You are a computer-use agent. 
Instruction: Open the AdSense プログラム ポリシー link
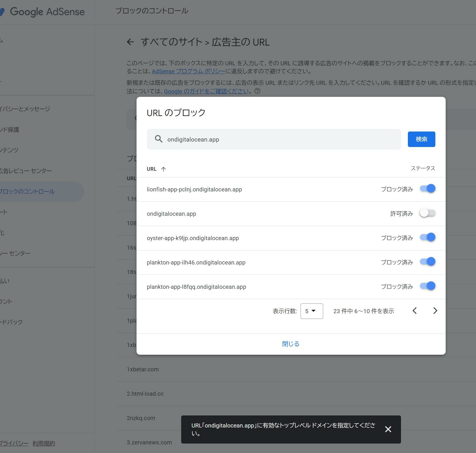coord(188,71)
